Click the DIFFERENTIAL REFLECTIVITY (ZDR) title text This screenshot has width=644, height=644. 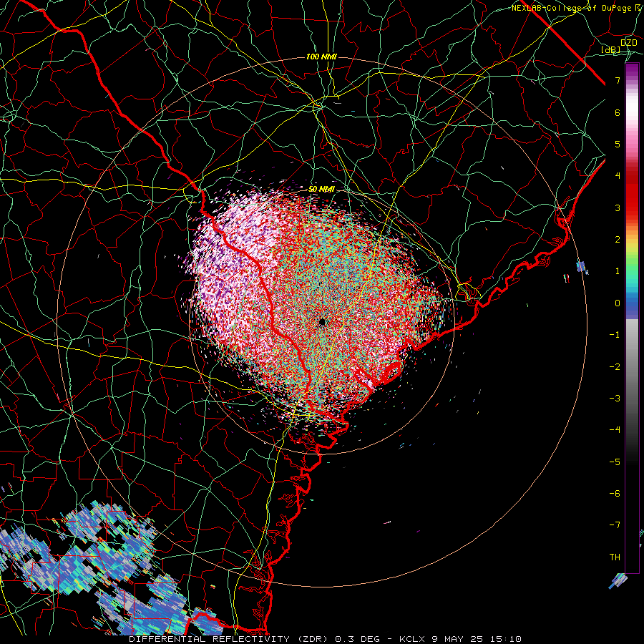(229, 639)
